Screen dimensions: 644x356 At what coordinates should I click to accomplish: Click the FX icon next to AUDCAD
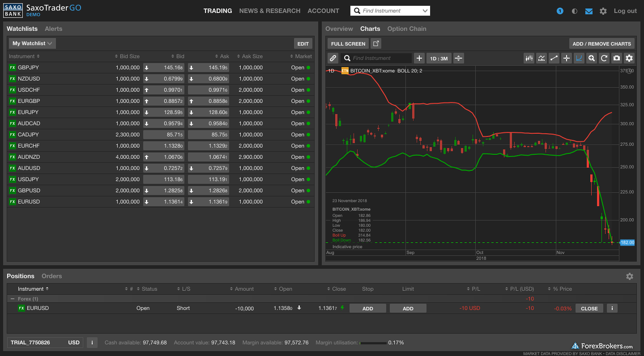pyautogui.click(x=12, y=123)
